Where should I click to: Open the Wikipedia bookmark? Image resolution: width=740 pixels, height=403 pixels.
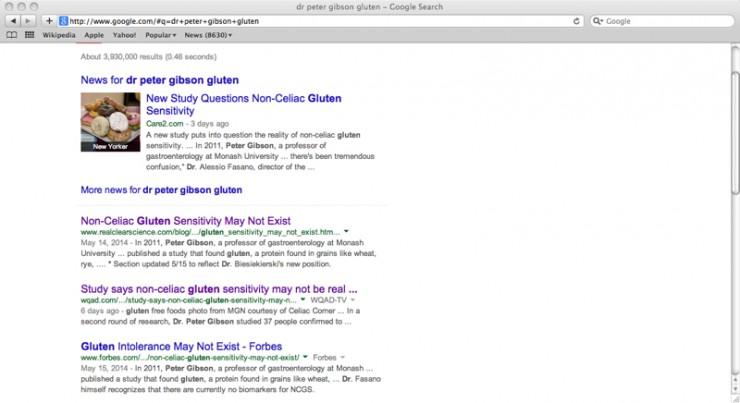pos(59,35)
